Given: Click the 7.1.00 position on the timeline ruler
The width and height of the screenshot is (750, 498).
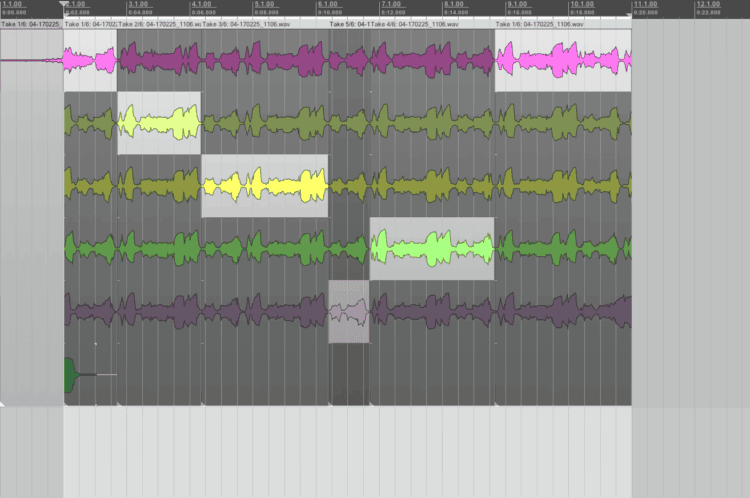Looking at the screenshot, I should click(x=391, y=5).
